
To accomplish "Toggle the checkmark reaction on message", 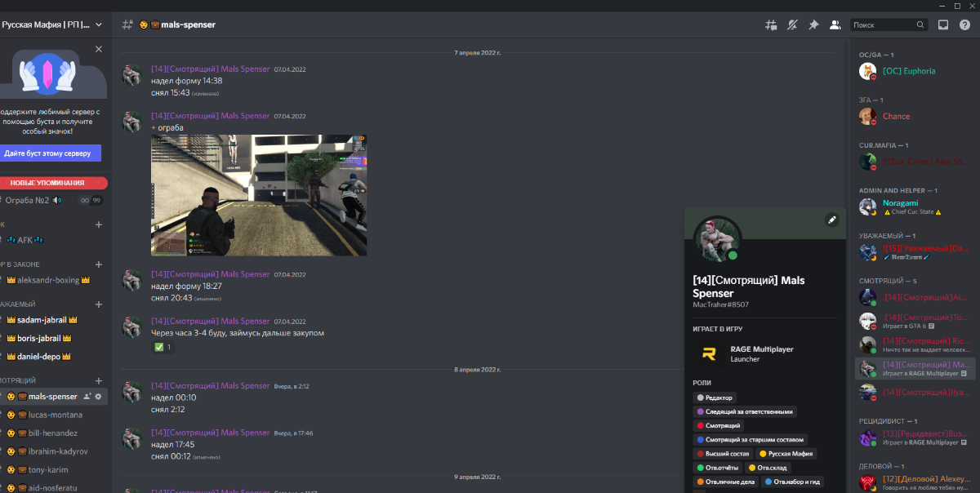I will coord(163,347).
